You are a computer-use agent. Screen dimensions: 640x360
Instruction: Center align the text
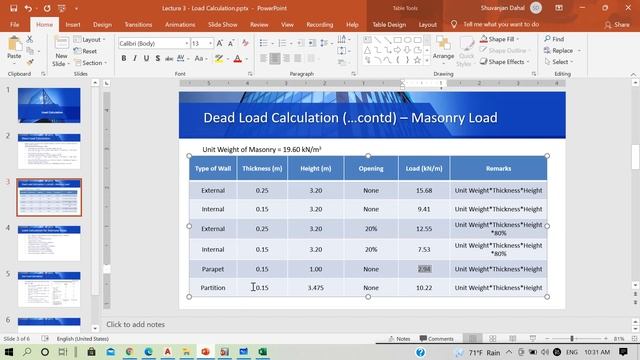point(275,59)
